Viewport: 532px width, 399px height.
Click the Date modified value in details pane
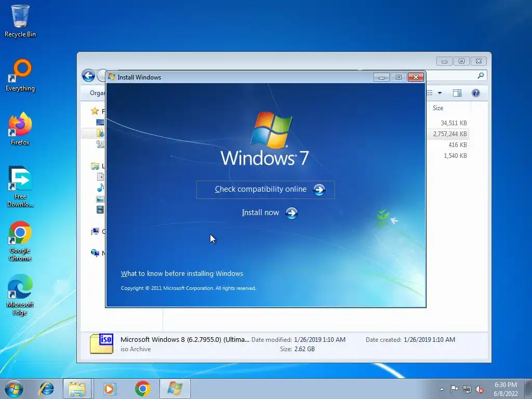[320, 340]
